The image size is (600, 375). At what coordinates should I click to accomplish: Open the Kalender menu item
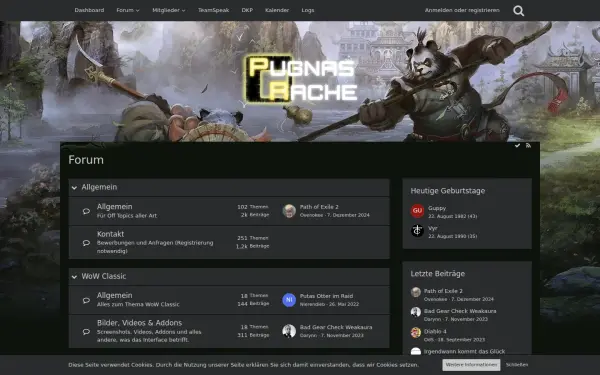tap(277, 10)
